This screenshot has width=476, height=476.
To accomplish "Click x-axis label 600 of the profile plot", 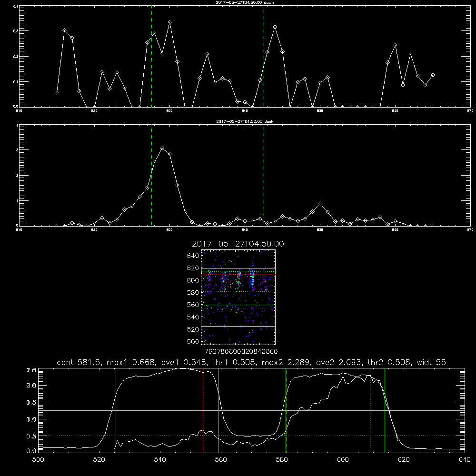I will (343, 460).
